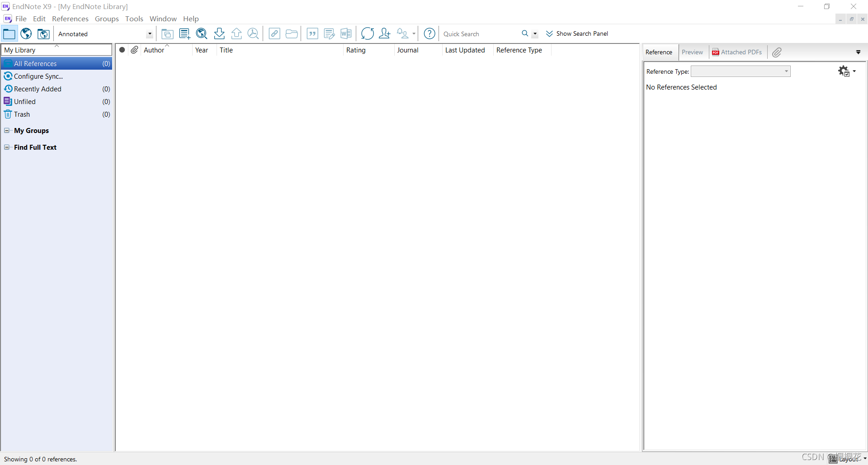Click the gear options icon in Reference panel

(x=844, y=71)
